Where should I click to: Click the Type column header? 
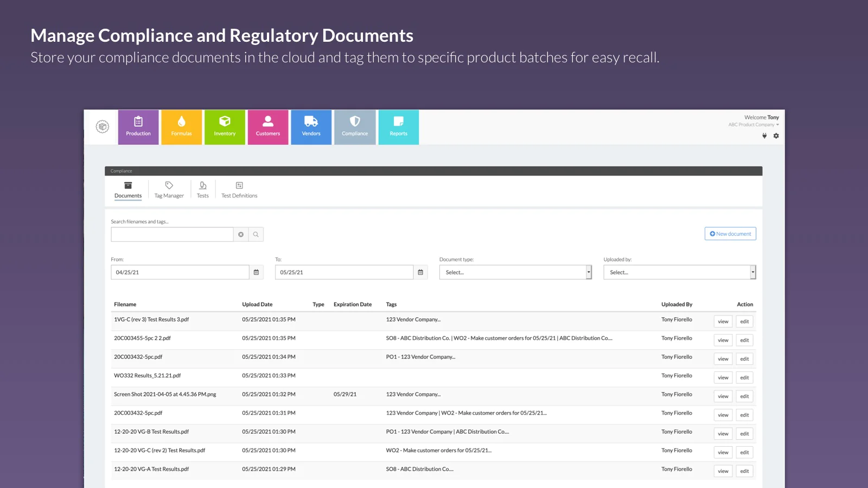click(x=318, y=305)
